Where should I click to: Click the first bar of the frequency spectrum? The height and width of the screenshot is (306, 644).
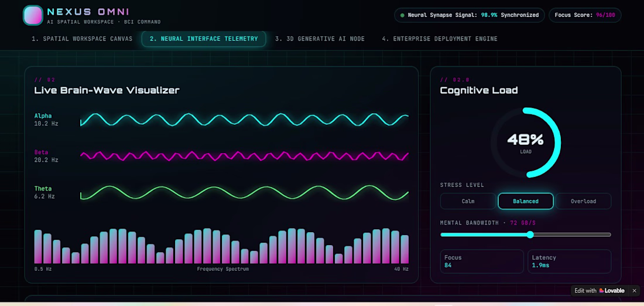[38, 246]
